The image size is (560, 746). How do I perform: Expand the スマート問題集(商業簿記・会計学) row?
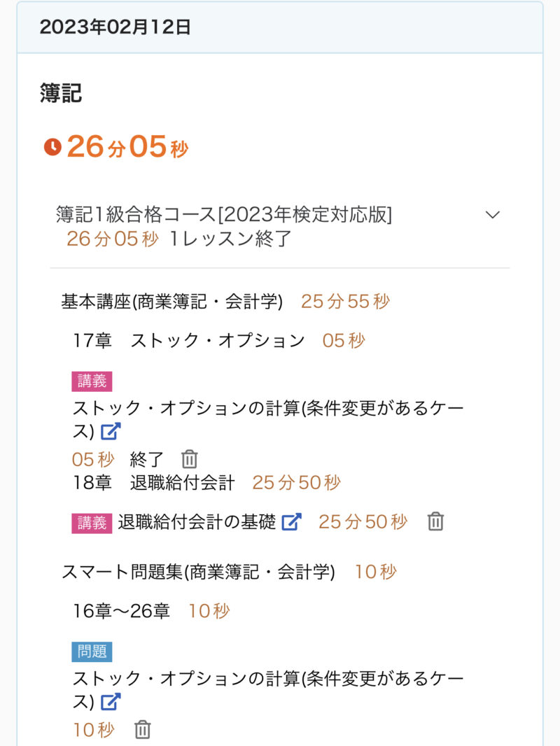(198, 572)
